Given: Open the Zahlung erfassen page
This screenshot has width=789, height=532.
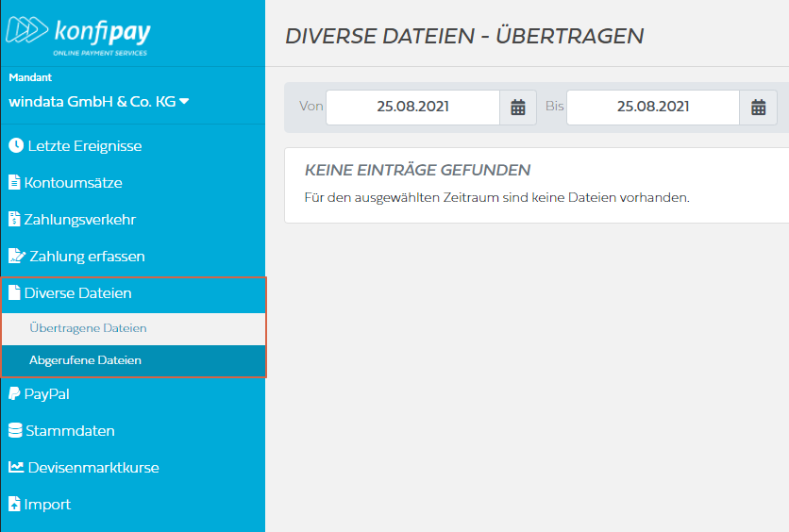Looking at the screenshot, I should (87, 257).
